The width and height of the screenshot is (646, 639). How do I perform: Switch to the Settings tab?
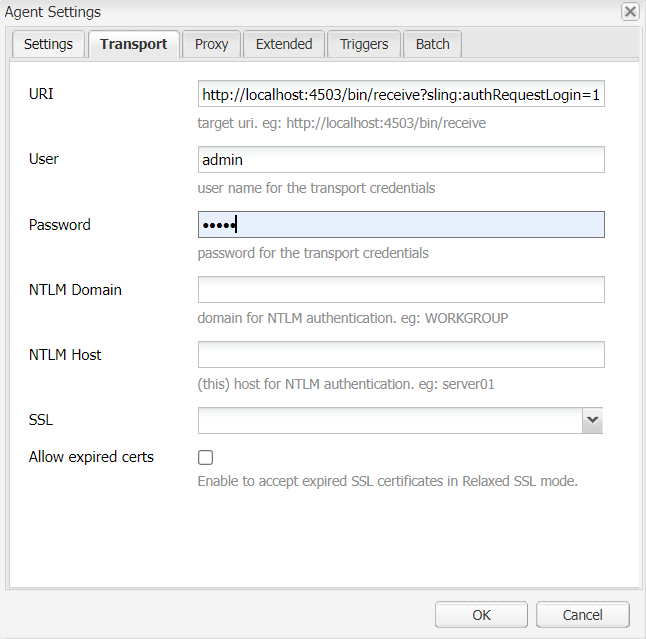[x=48, y=44]
